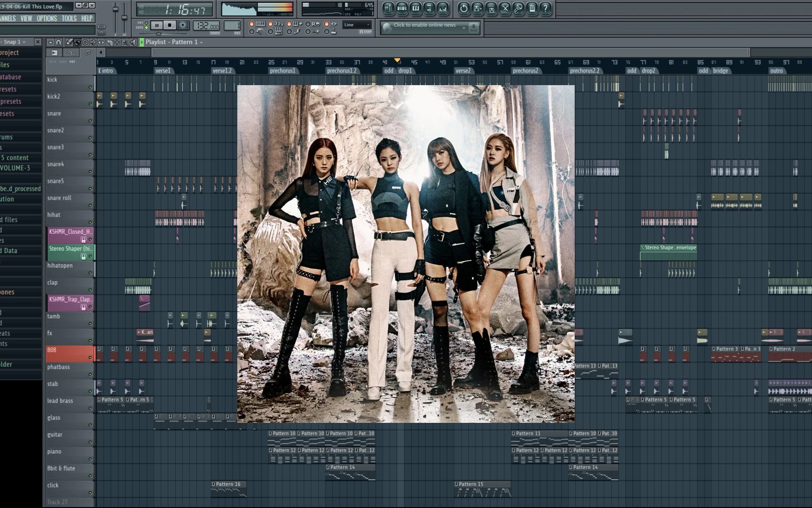812x508 pixels.
Task: Toggle the blend recording option
Action: (289, 24)
